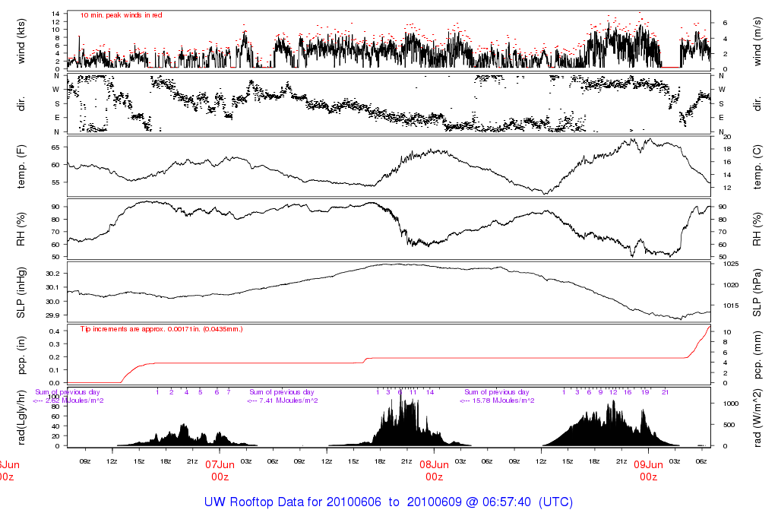Click the '07Jun' date label
The height and width of the screenshot is (532, 778).
click(x=220, y=464)
